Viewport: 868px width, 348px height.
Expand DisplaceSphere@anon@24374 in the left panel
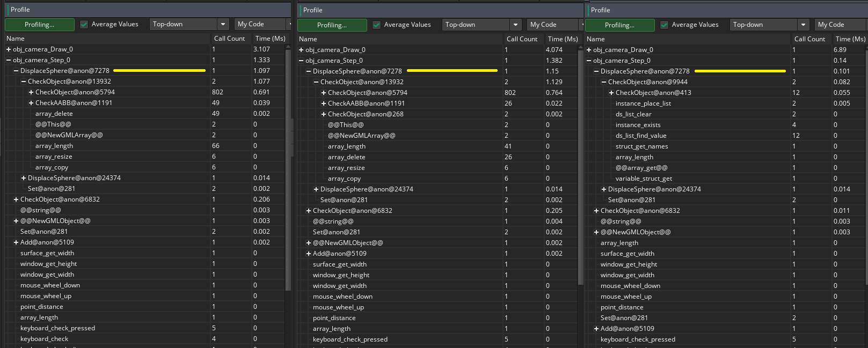click(24, 178)
